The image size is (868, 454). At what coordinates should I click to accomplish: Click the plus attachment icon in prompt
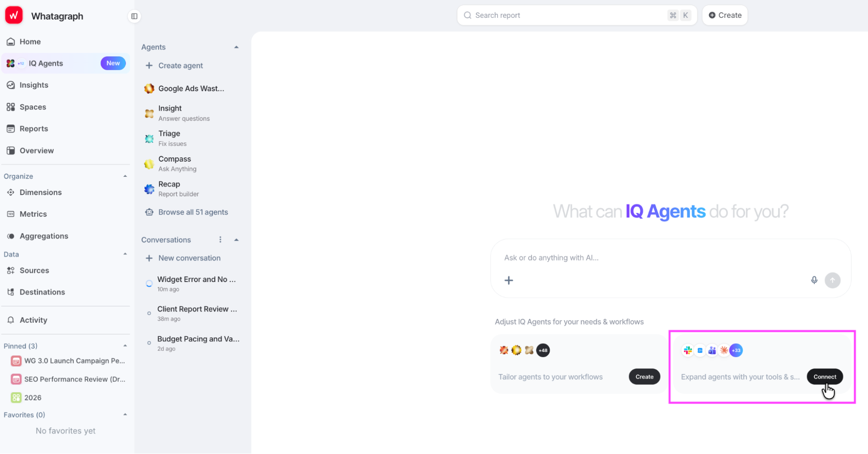pos(508,280)
